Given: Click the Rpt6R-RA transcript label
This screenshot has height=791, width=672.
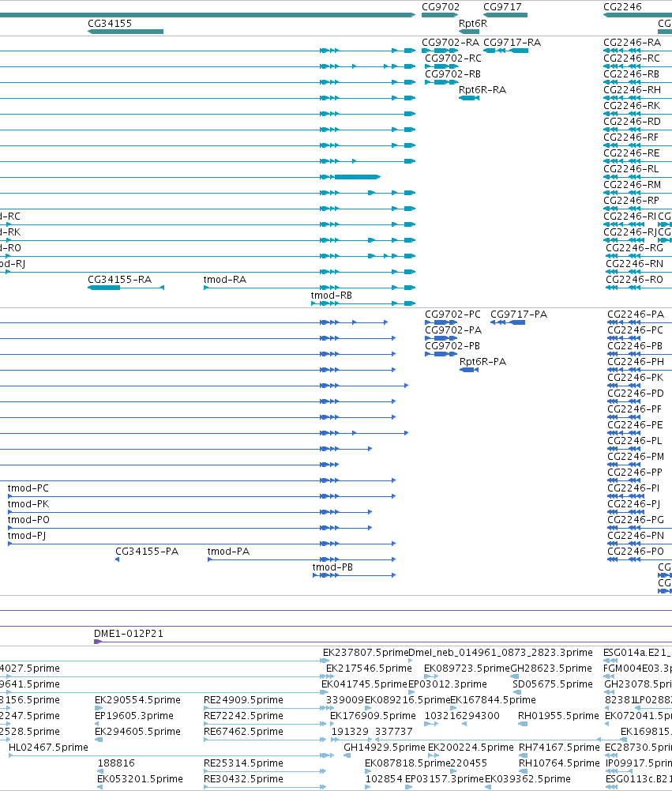Looking at the screenshot, I should tap(482, 90).
